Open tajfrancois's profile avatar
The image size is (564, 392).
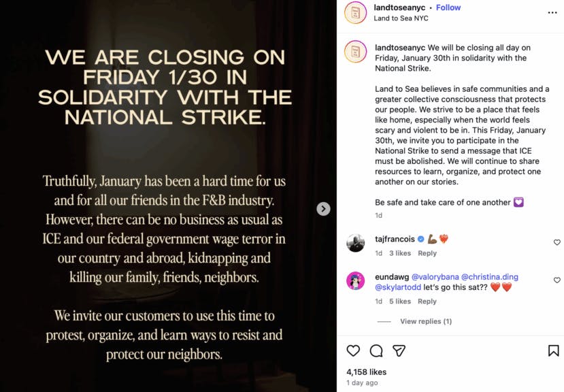[355, 243]
